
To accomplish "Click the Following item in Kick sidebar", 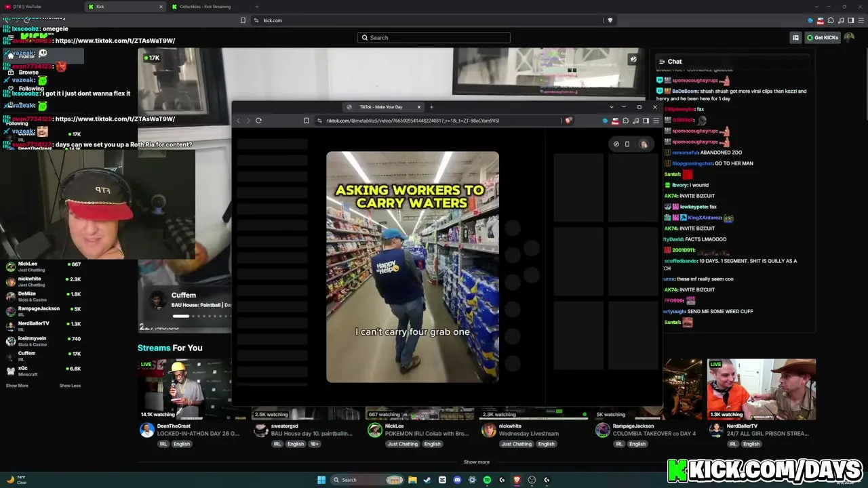I will [31, 89].
